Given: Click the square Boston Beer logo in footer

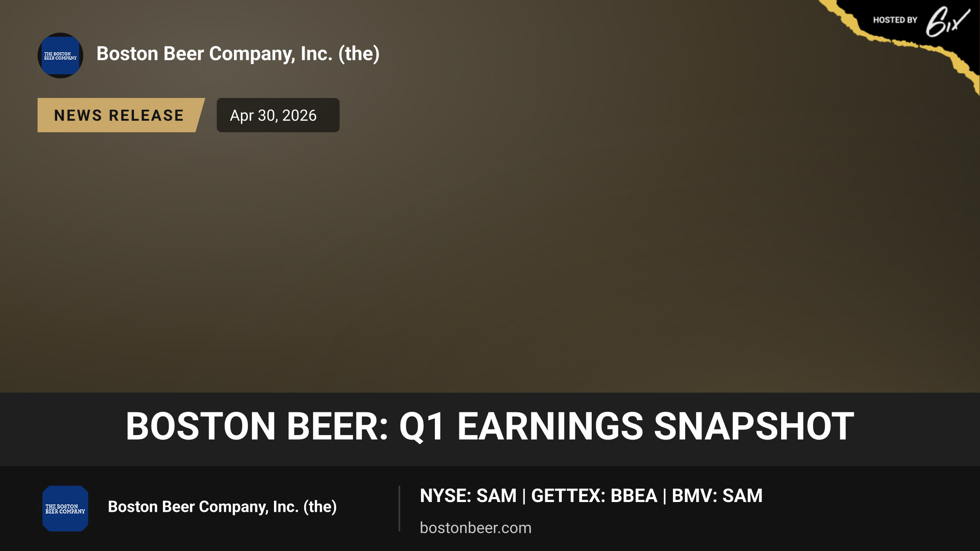Looking at the screenshot, I should click(65, 509).
